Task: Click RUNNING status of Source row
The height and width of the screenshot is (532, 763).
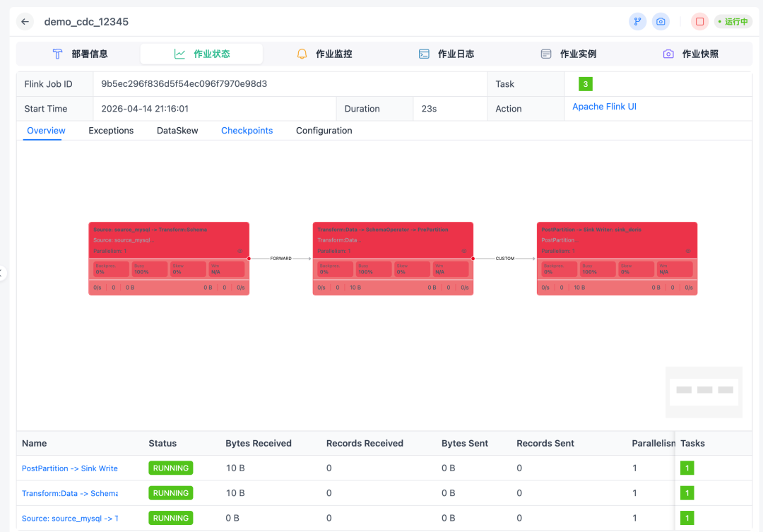Action: [x=171, y=519]
